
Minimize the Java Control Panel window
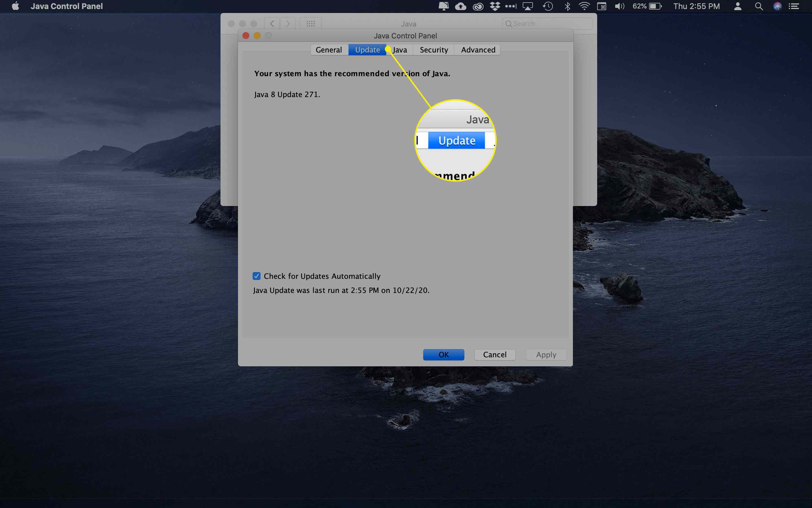[x=257, y=36]
